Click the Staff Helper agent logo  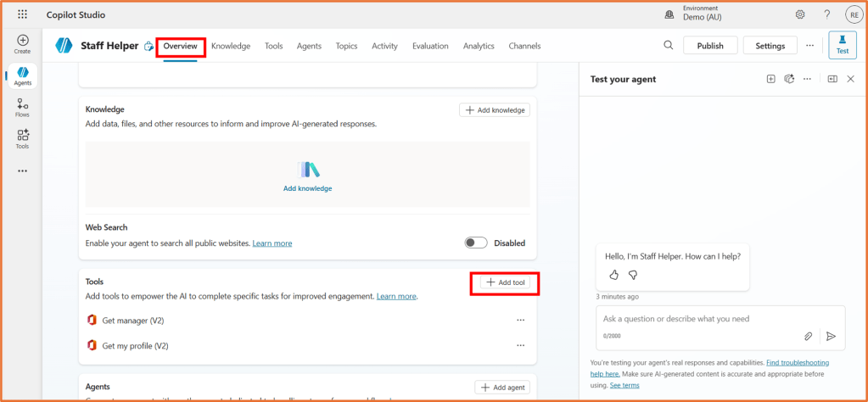pyautogui.click(x=64, y=46)
